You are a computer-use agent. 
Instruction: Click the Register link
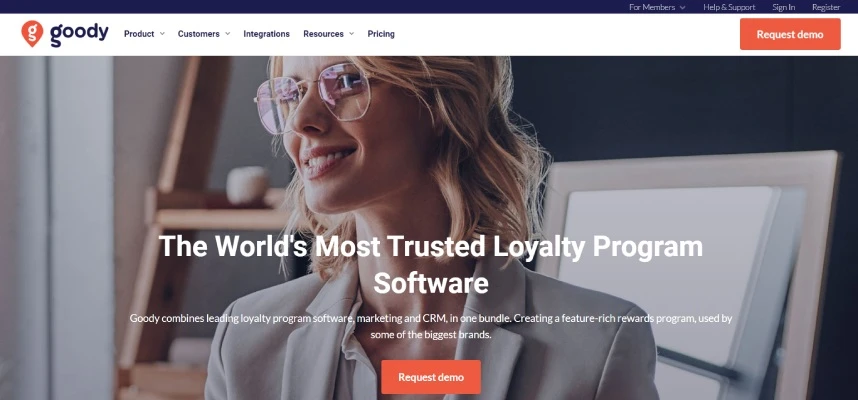pyautogui.click(x=826, y=7)
